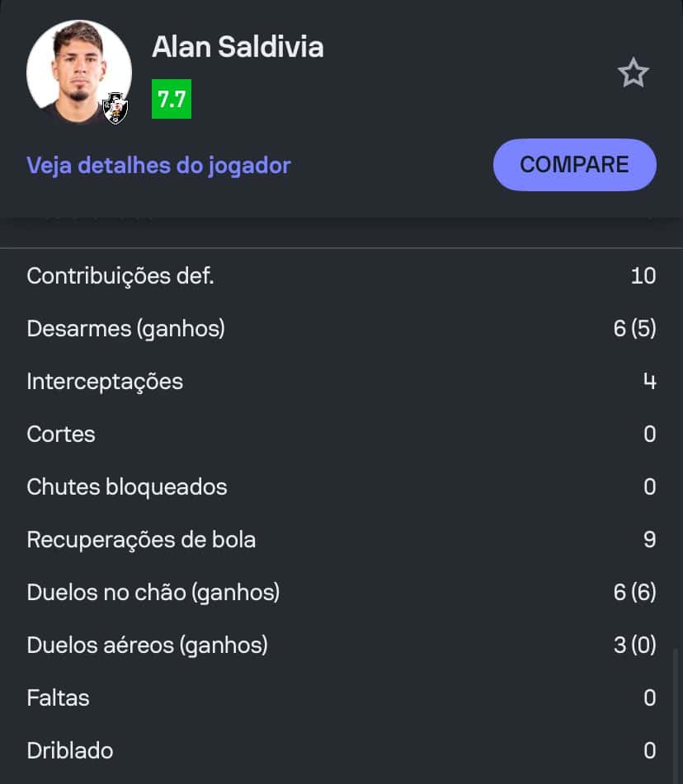Open the 'Veja detalhes do jogador' link
683x784 pixels.
[158, 165]
